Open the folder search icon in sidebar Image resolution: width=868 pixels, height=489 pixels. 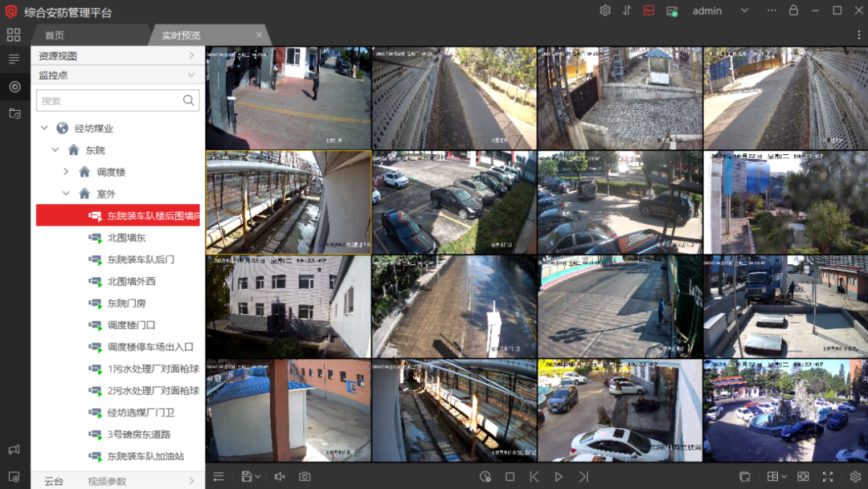pyautogui.click(x=15, y=114)
